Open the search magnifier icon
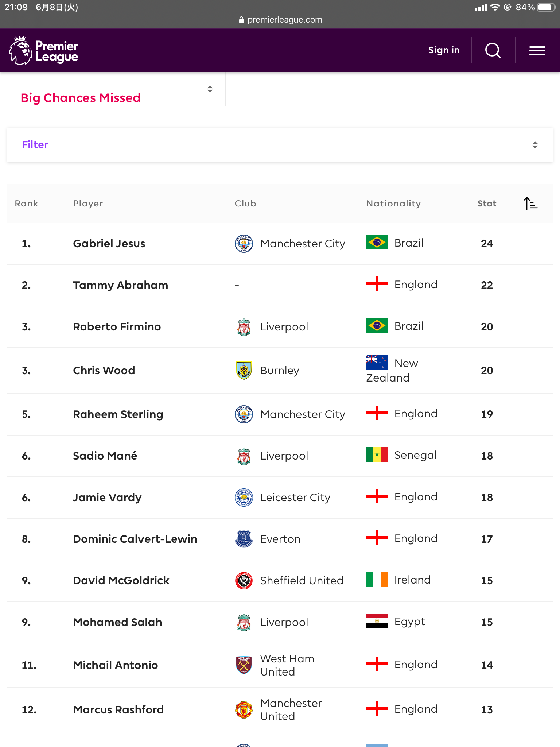The image size is (560, 747). pyautogui.click(x=493, y=50)
